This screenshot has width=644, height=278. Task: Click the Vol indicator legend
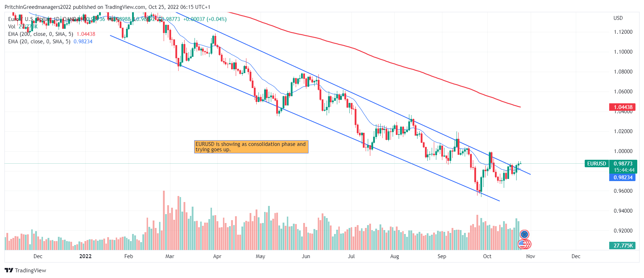pyautogui.click(x=23, y=27)
